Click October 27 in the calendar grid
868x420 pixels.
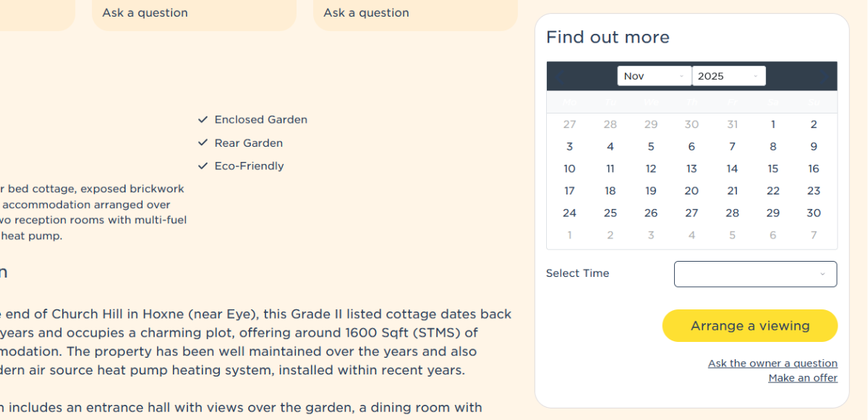[x=569, y=124]
